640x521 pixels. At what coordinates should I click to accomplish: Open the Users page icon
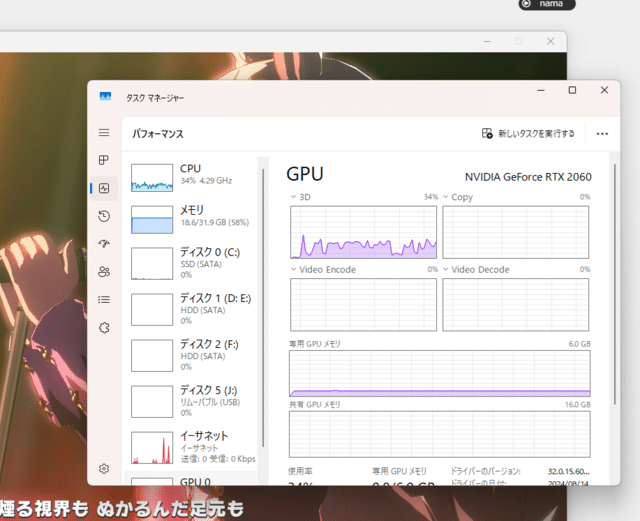pos(104,272)
